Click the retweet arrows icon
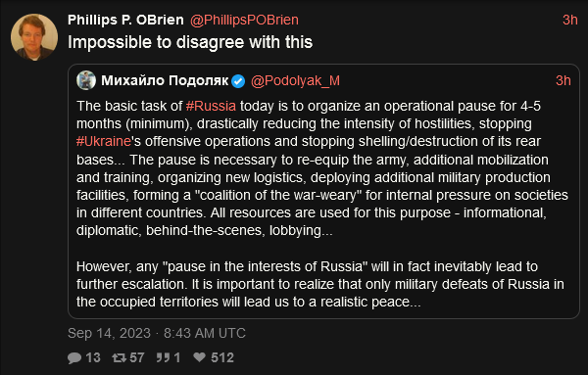This screenshot has width=588, height=375. (x=119, y=357)
